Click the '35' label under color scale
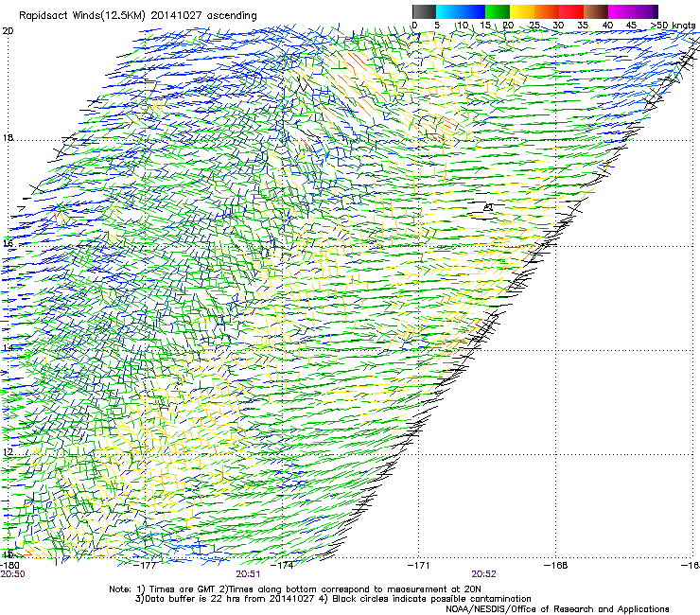This screenshot has width=700, height=615. (x=583, y=26)
